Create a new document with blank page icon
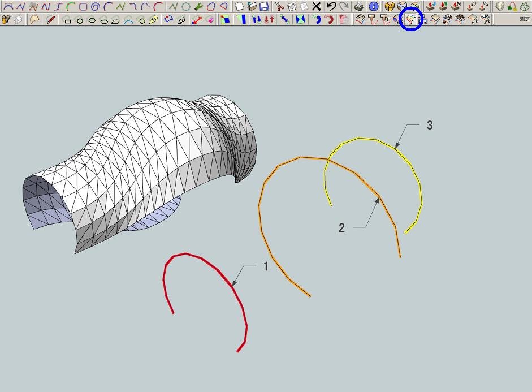The image size is (532, 392). (240, 6)
